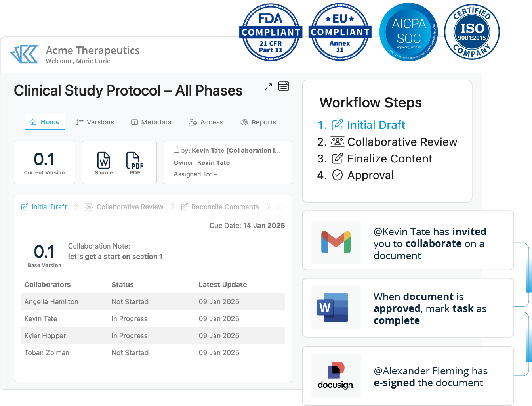The width and height of the screenshot is (532, 406).
Task: Select the Collaborative Review workflow stage
Action: tap(124, 207)
